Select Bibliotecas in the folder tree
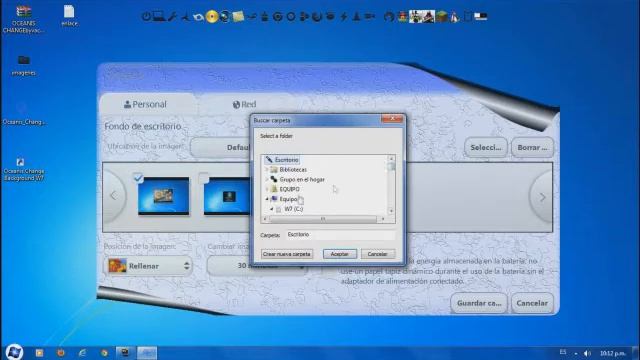Viewport: 640px width, 360px height. 293,169
